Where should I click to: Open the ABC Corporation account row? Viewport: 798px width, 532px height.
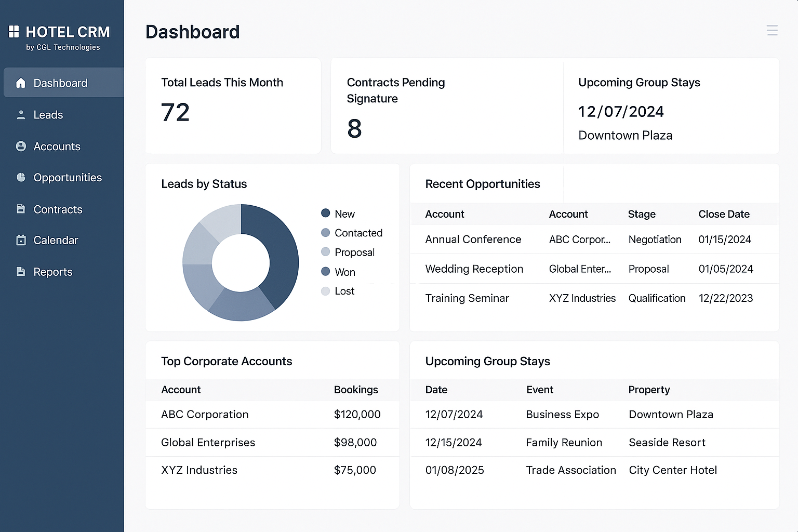click(205, 415)
